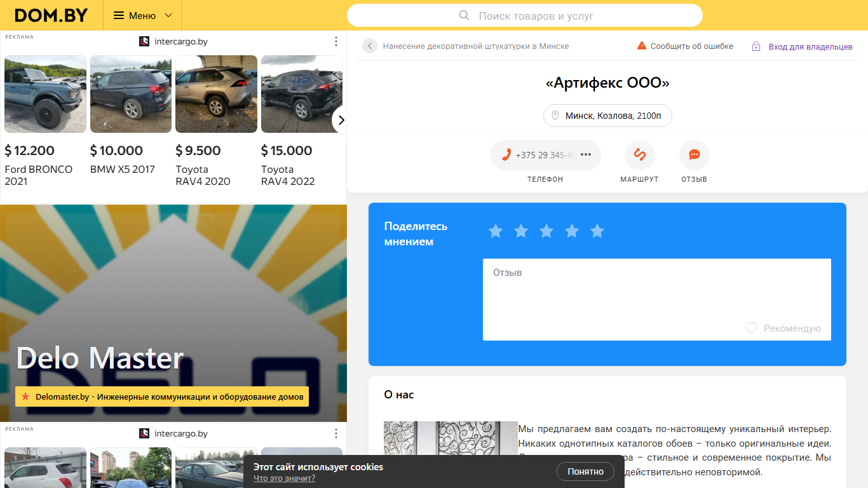868x488 pixels.
Task: Open Вход для владельцев link
Action: (x=811, y=46)
